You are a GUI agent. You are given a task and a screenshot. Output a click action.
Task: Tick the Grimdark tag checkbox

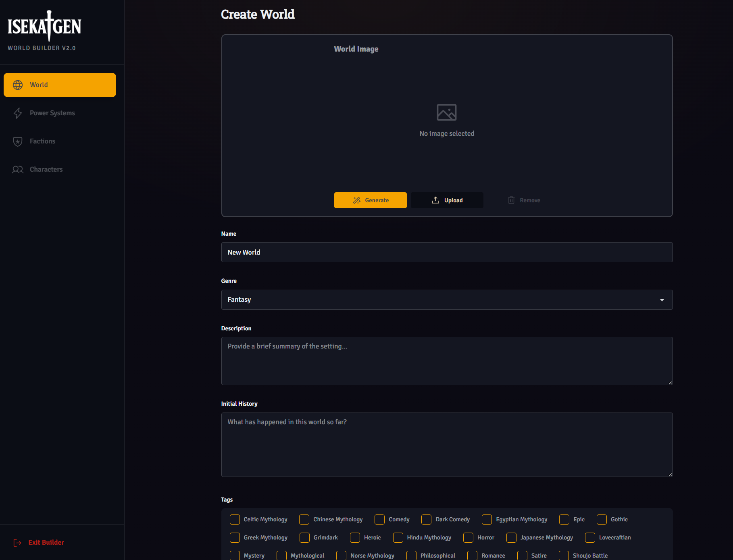pyautogui.click(x=304, y=538)
